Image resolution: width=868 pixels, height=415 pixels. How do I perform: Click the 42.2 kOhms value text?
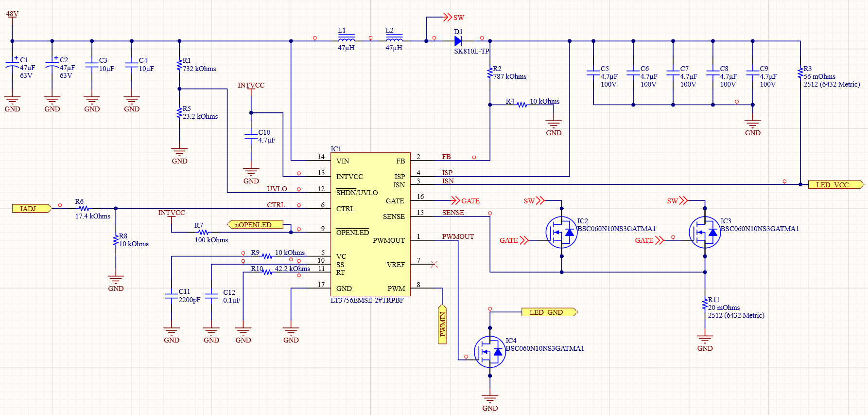coord(293,269)
